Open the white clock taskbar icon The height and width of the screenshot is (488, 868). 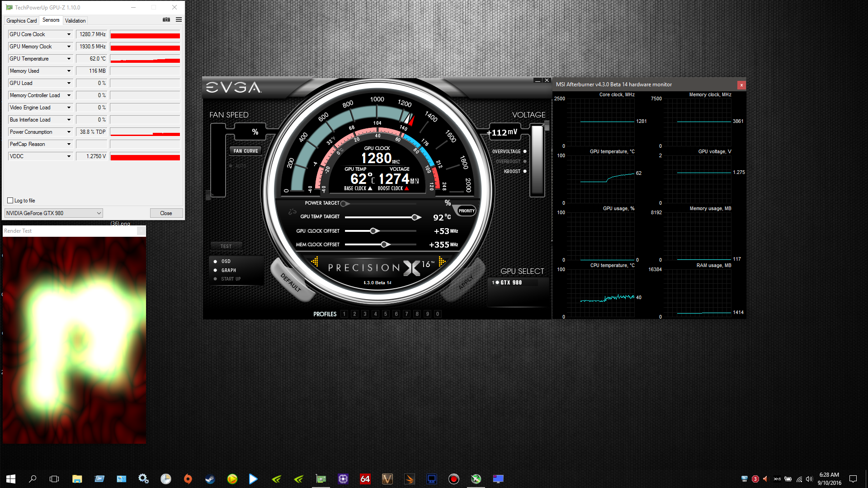[166, 479]
